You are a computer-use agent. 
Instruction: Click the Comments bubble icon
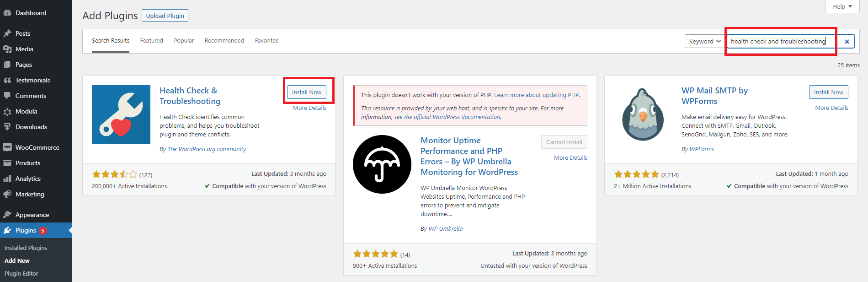(7, 96)
